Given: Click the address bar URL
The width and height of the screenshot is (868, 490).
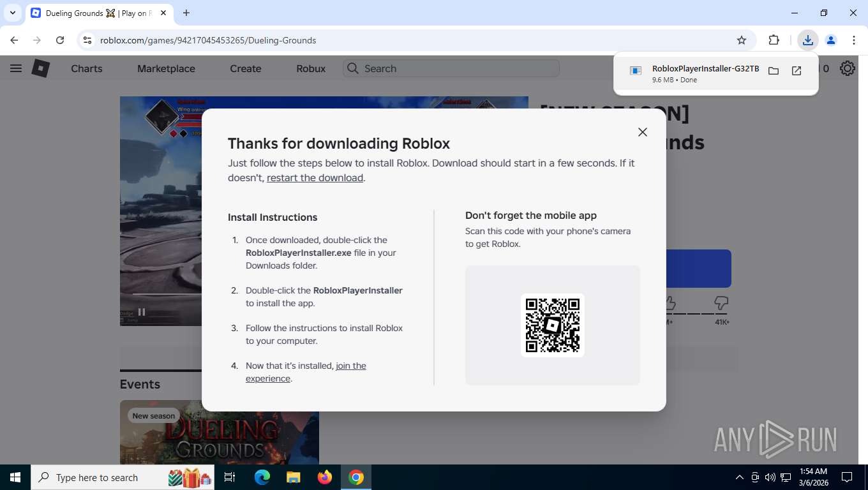Looking at the screenshot, I should tap(208, 40).
